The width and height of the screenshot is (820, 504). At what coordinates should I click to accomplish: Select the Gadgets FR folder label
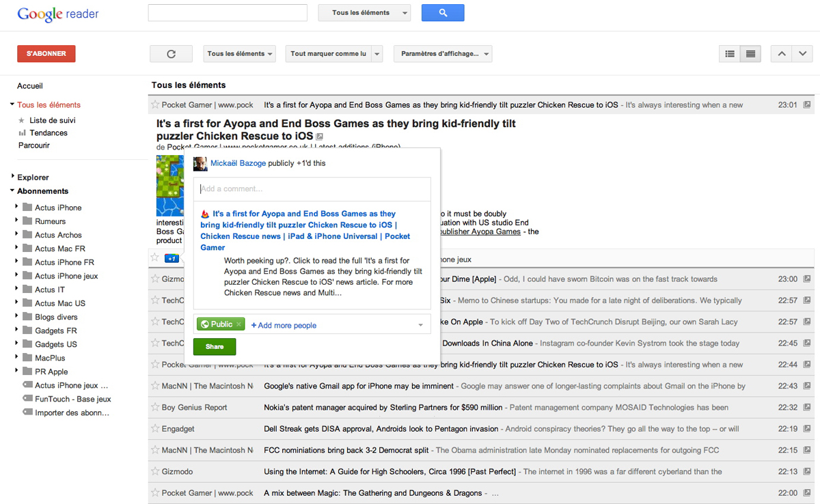click(56, 331)
